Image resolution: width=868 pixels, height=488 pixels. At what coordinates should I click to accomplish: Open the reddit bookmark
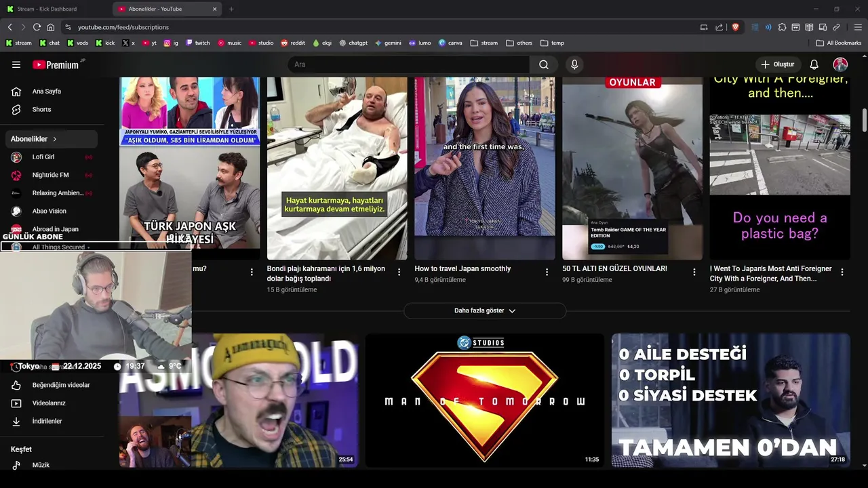point(293,43)
